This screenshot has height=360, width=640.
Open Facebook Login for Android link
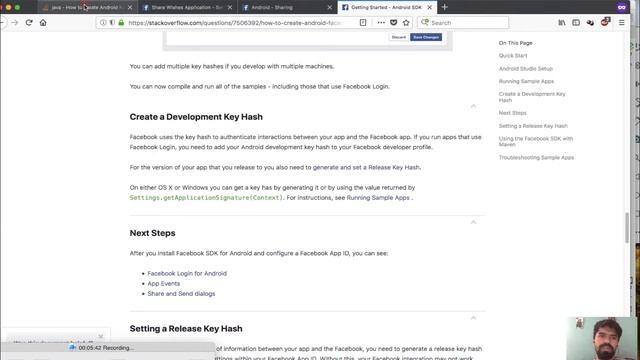tap(187, 273)
